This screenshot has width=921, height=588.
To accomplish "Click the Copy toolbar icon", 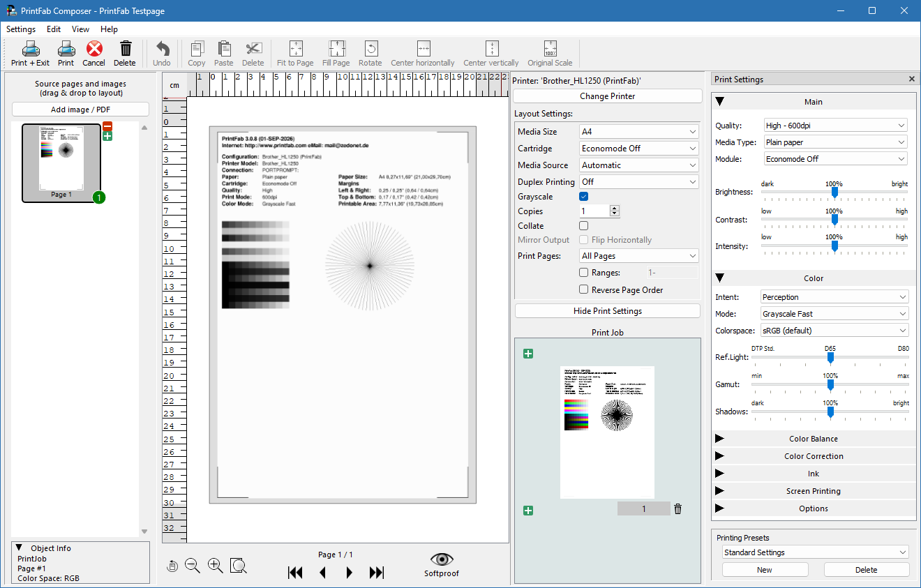I will pyautogui.click(x=197, y=54).
